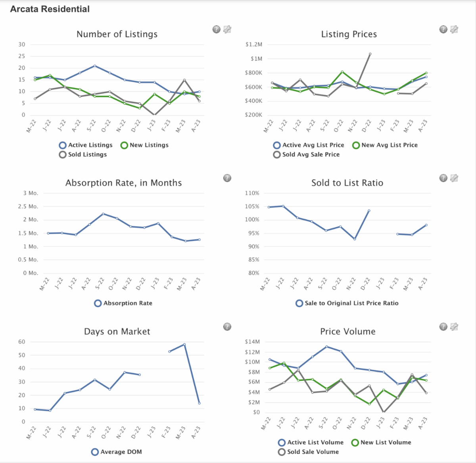Toggle Sold Listings legend item

click(x=83, y=155)
